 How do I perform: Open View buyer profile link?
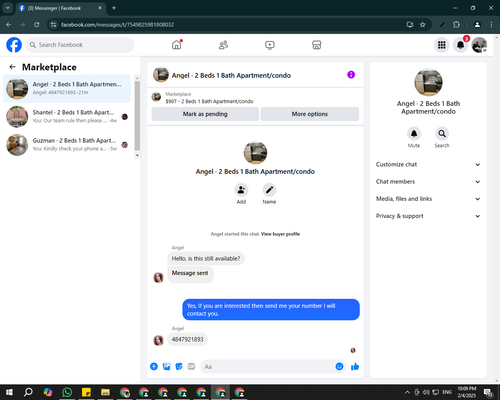tap(280, 234)
